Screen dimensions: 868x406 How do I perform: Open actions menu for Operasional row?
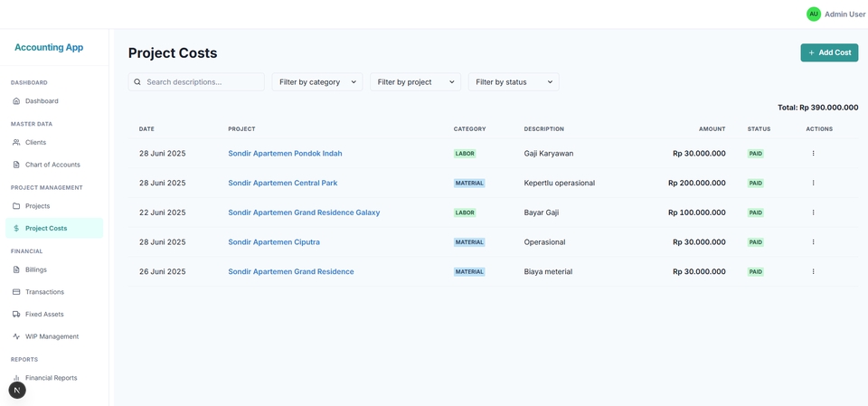coord(813,242)
